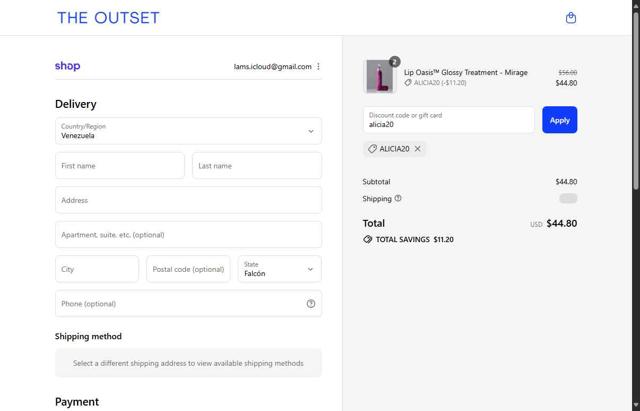Click the Phone field help icon
The width and height of the screenshot is (640, 411).
(x=311, y=304)
